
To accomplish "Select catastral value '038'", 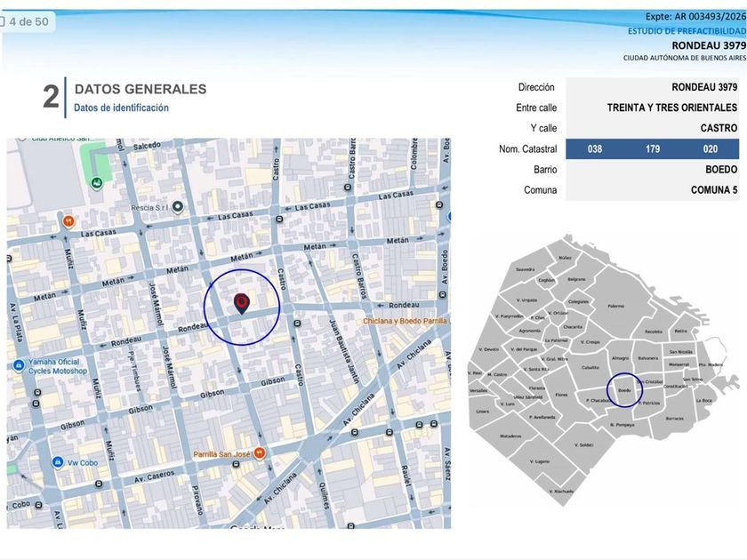I will coord(595,149).
